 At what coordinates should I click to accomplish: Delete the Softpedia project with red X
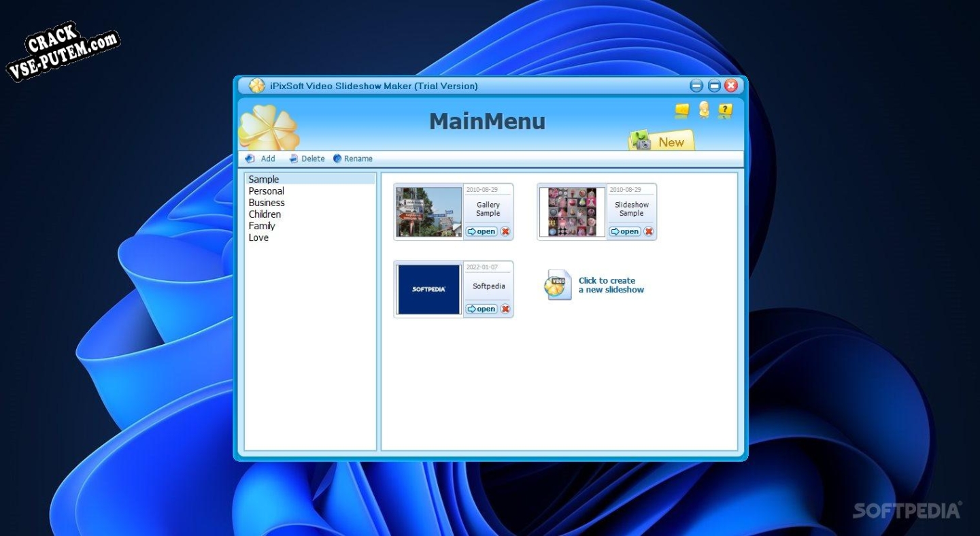coord(505,309)
